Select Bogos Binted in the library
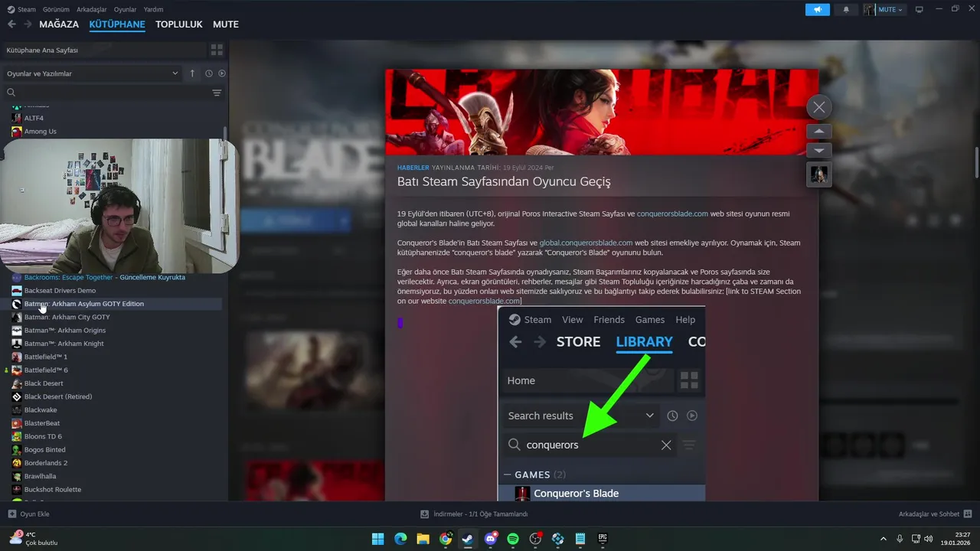The width and height of the screenshot is (980, 551). [x=44, y=450]
